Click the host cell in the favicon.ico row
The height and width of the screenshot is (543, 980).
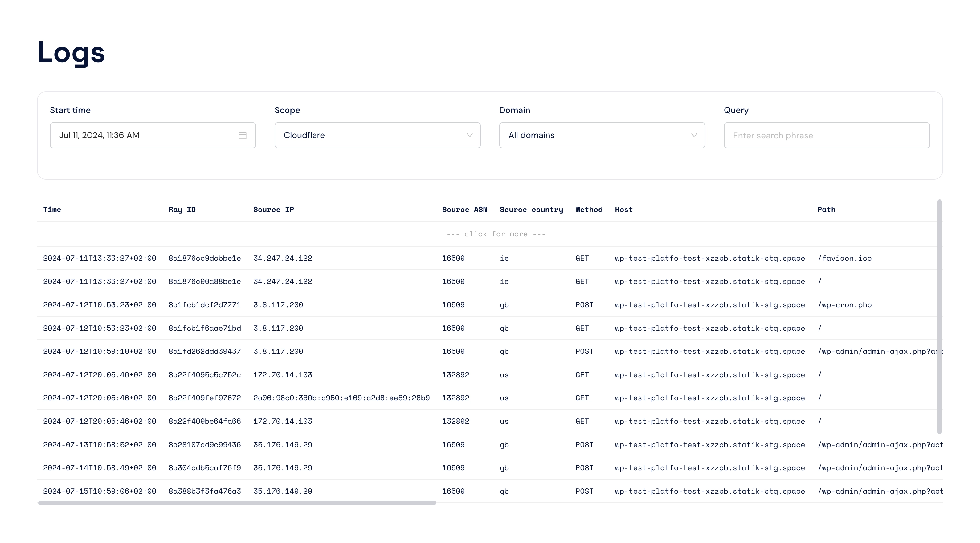tap(710, 258)
